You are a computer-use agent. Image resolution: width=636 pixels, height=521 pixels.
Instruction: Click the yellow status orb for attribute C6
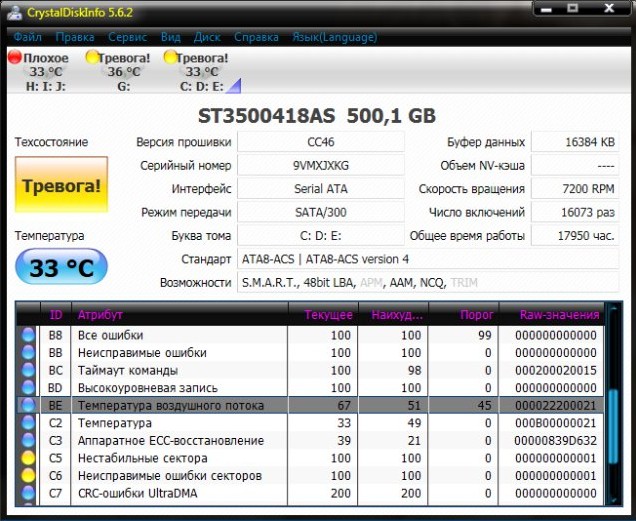[28, 476]
